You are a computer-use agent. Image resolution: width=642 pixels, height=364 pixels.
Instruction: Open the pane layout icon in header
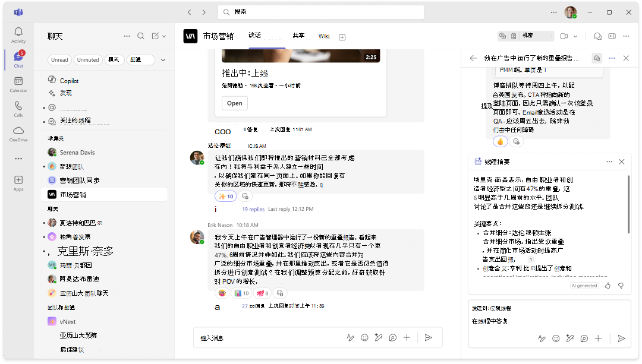[x=612, y=36]
